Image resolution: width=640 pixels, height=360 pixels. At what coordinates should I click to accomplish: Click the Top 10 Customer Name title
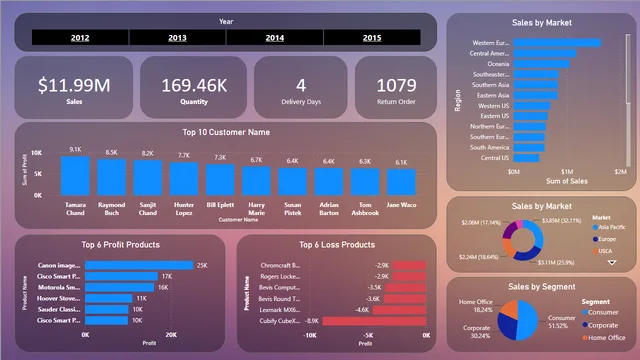click(226, 132)
